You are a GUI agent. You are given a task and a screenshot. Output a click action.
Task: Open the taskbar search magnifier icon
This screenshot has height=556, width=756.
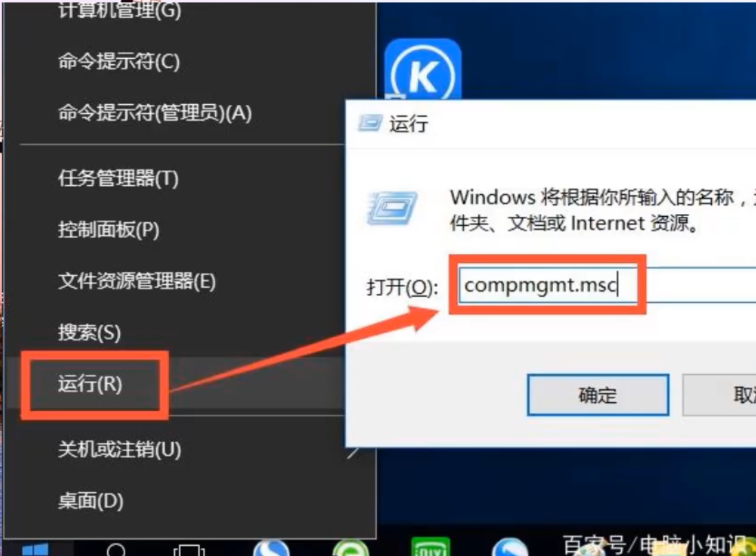116,550
